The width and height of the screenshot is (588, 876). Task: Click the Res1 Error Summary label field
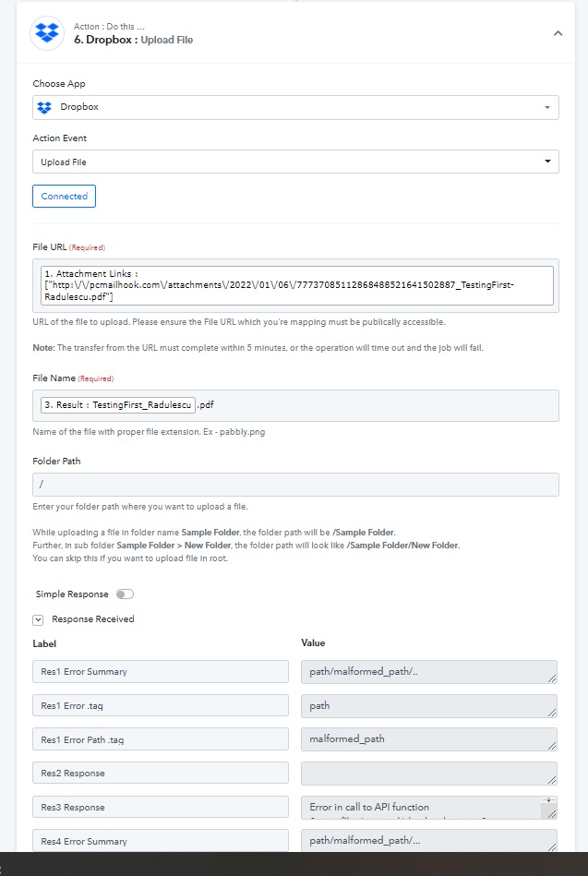point(161,671)
